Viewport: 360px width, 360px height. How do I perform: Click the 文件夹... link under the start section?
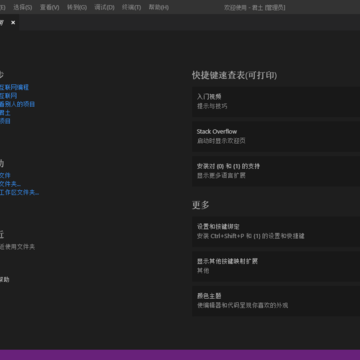pyautogui.click(x=10, y=184)
